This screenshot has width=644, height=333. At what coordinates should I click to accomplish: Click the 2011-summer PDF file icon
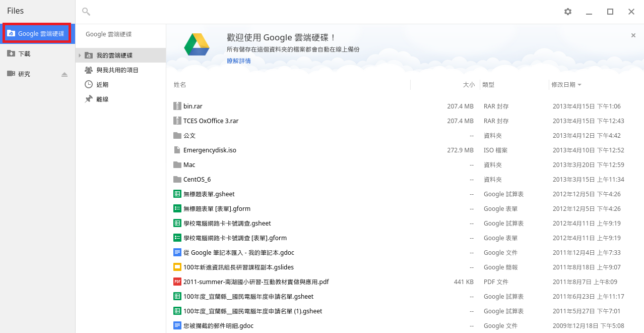177,282
